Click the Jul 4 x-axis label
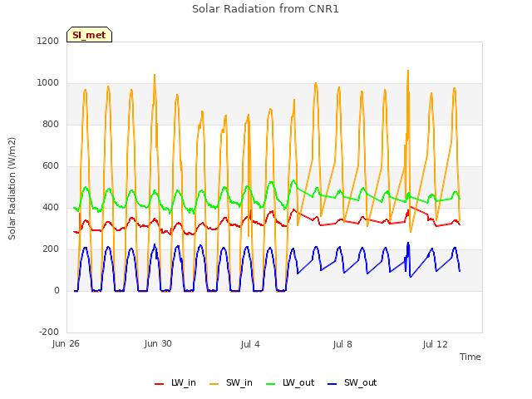The height and width of the screenshot is (399, 532). (x=250, y=344)
